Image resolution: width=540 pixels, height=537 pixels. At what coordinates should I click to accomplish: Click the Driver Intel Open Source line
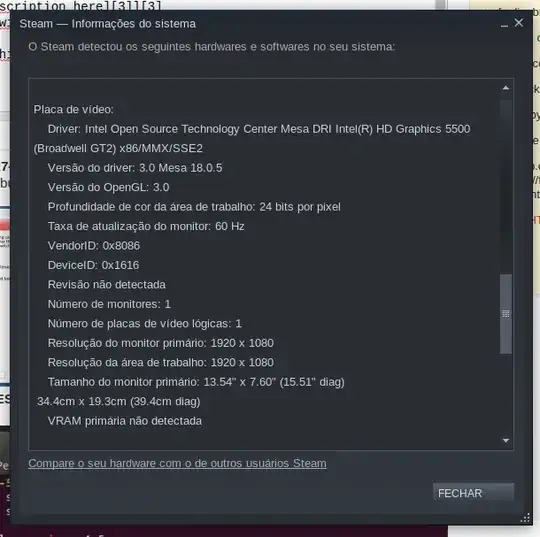pos(252,138)
